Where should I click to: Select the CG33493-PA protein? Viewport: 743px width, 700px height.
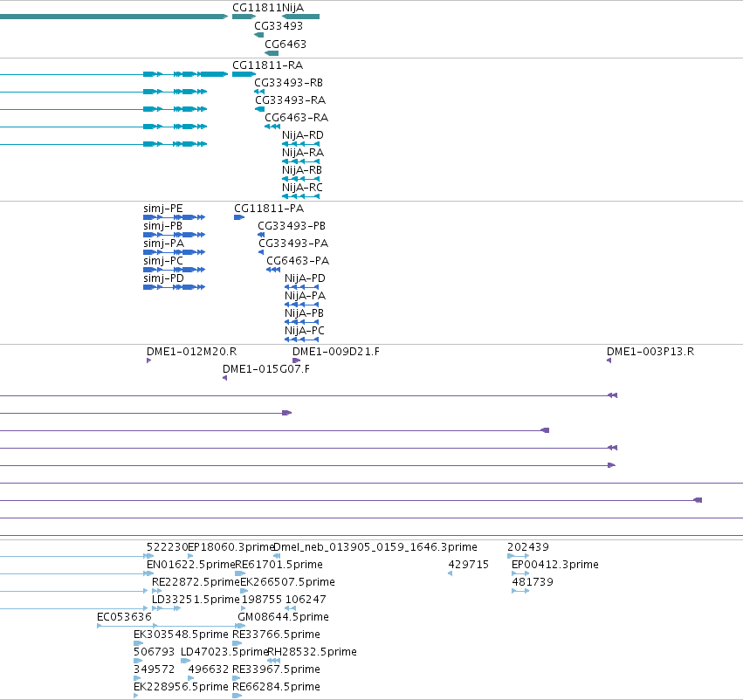(x=293, y=244)
